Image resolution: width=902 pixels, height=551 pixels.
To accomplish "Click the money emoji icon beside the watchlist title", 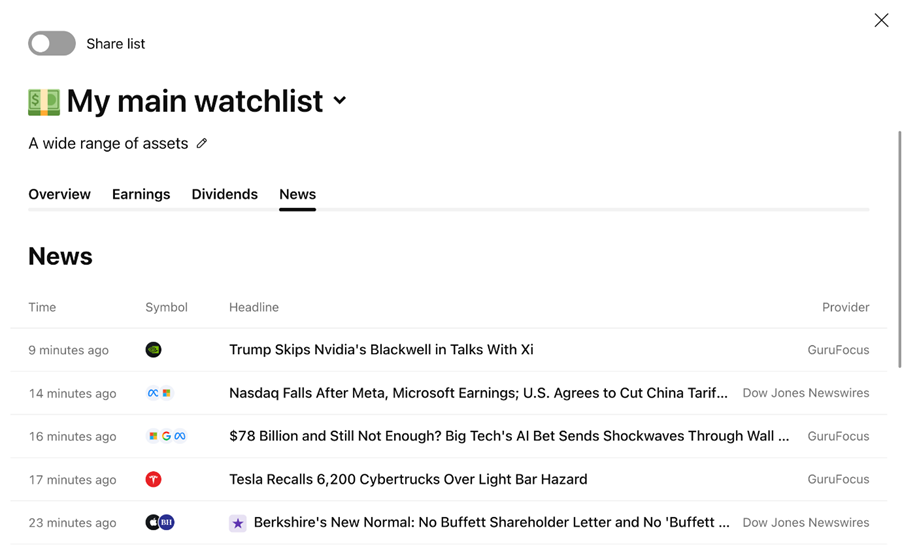I will pos(44,102).
